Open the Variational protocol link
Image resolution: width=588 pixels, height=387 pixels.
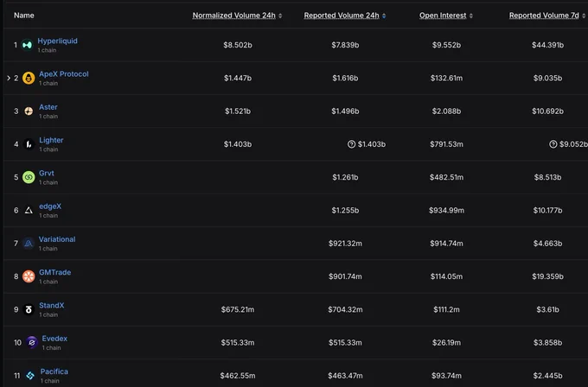(x=57, y=239)
